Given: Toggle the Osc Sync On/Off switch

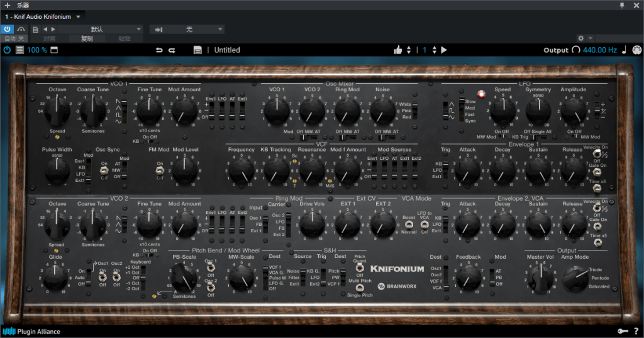Looking at the screenshot, I should pyautogui.click(x=104, y=170).
